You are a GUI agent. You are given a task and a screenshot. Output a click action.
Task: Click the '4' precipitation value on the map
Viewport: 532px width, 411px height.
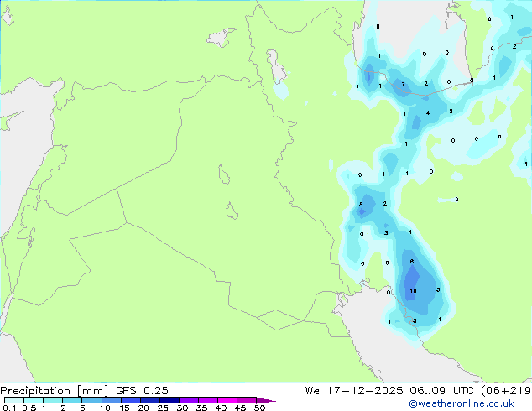pos(428,113)
